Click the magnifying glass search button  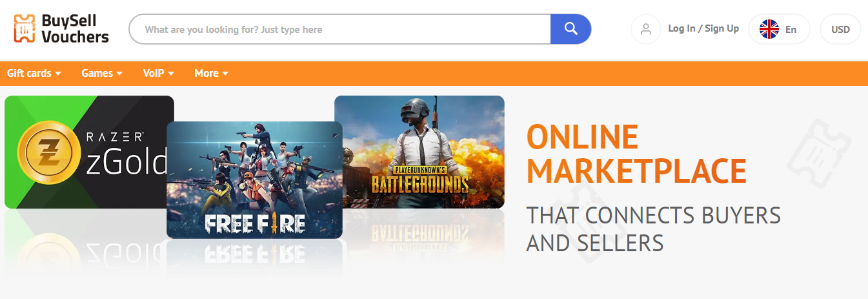(x=570, y=29)
